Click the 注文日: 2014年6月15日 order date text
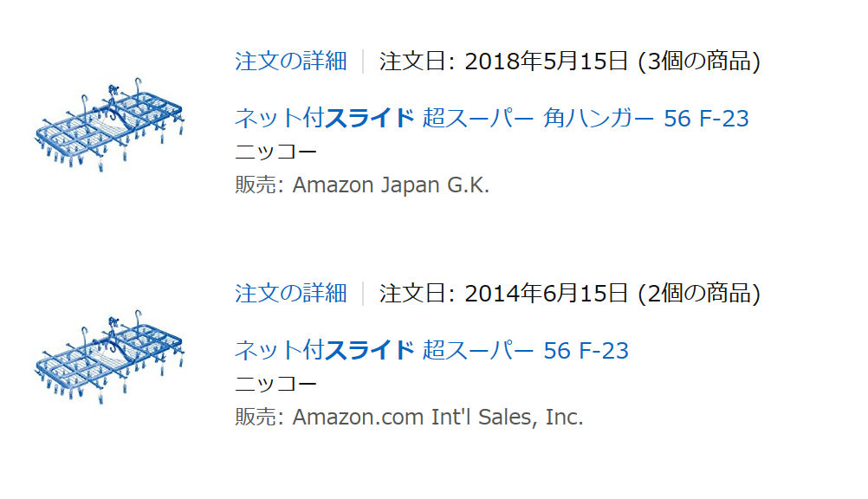Viewport: 868px width, 499px height. pyautogui.click(x=504, y=293)
